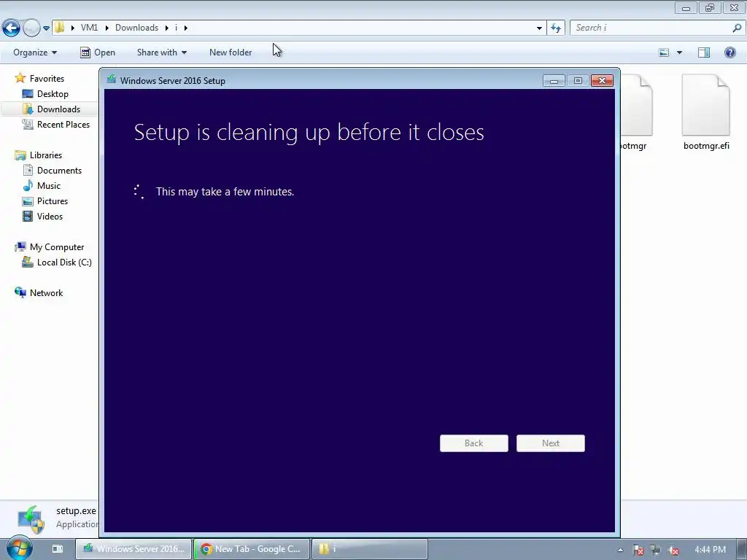
Task: Show hidden system tray icons
Action: pyautogui.click(x=620, y=550)
